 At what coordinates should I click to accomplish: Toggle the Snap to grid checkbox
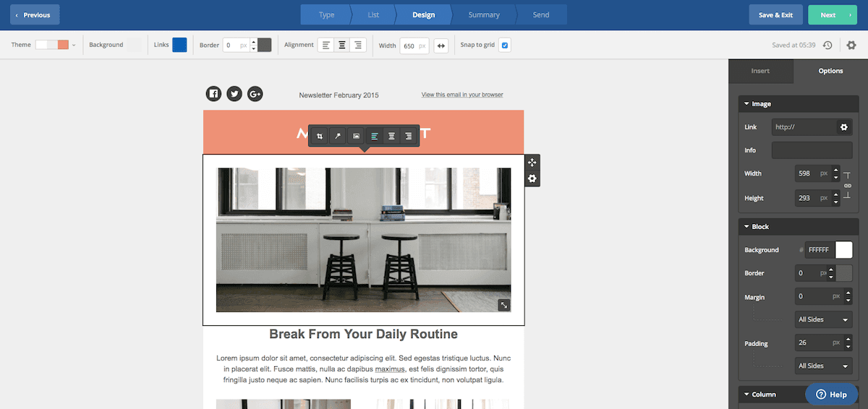pyautogui.click(x=505, y=45)
